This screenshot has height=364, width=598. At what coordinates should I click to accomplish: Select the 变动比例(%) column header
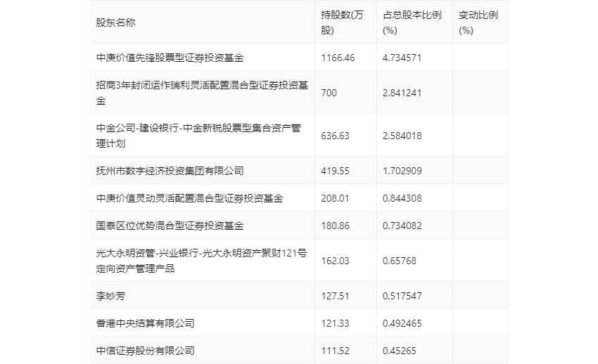478,22
